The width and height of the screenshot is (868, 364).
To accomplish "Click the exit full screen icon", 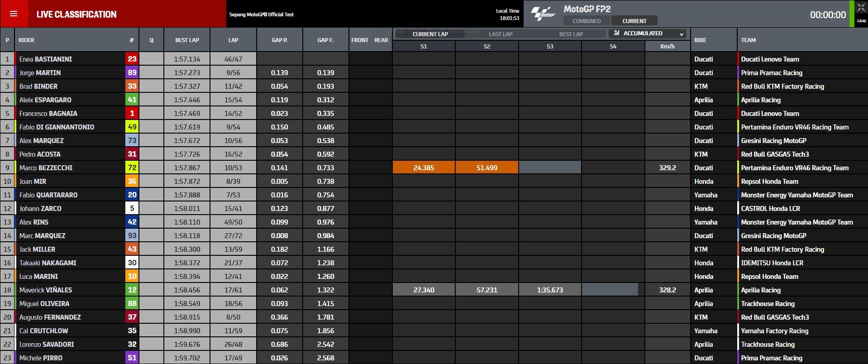I will [x=861, y=8].
